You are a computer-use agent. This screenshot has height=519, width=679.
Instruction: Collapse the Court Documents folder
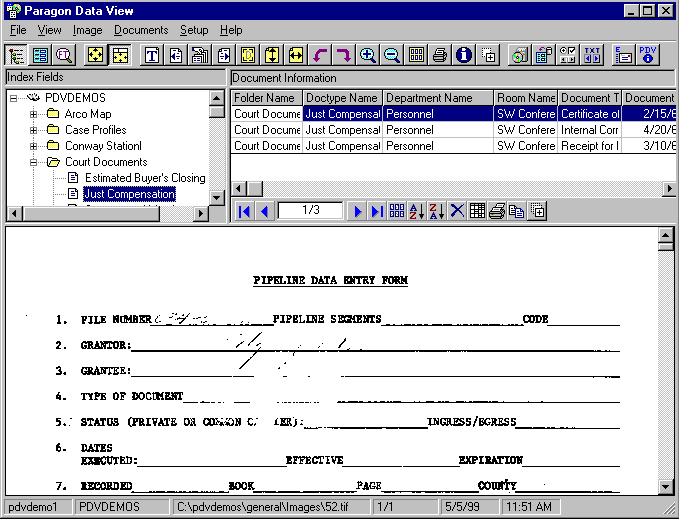coord(33,162)
